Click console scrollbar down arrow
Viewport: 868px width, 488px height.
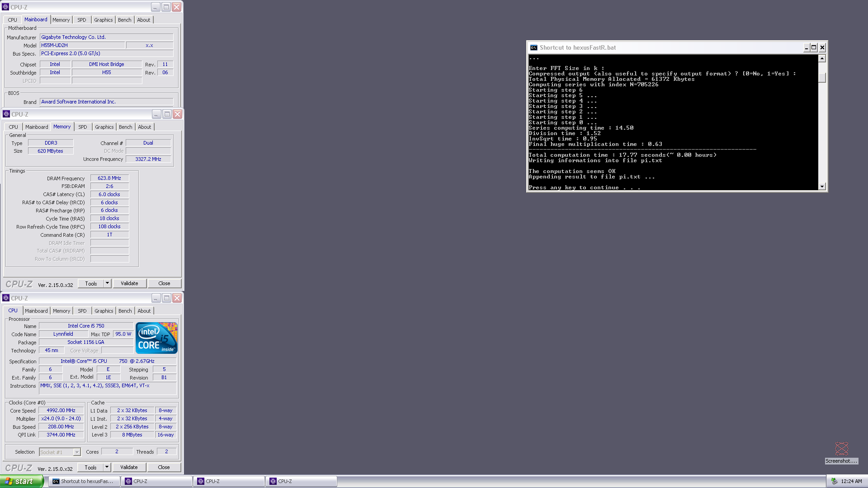point(822,187)
